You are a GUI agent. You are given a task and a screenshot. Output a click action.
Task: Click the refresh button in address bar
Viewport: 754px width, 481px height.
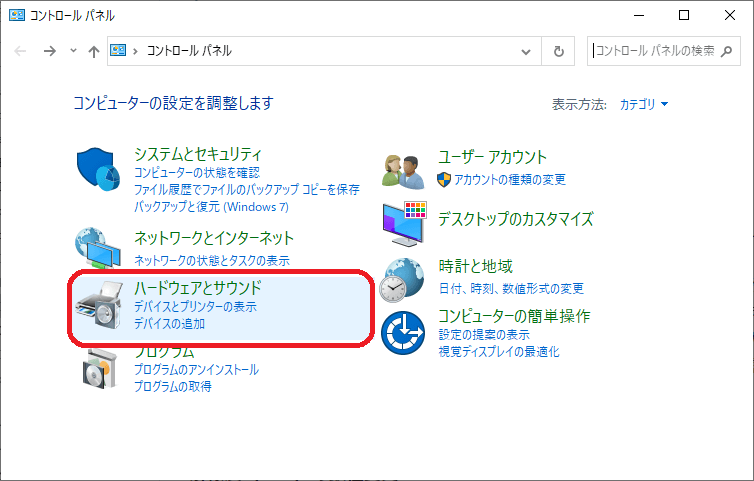tap(558, 51)
